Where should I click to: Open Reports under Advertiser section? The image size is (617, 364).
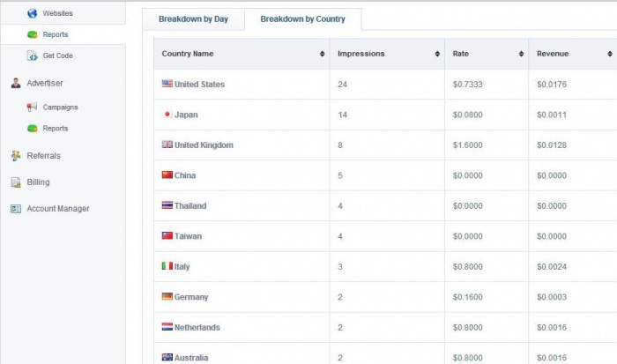55,128
